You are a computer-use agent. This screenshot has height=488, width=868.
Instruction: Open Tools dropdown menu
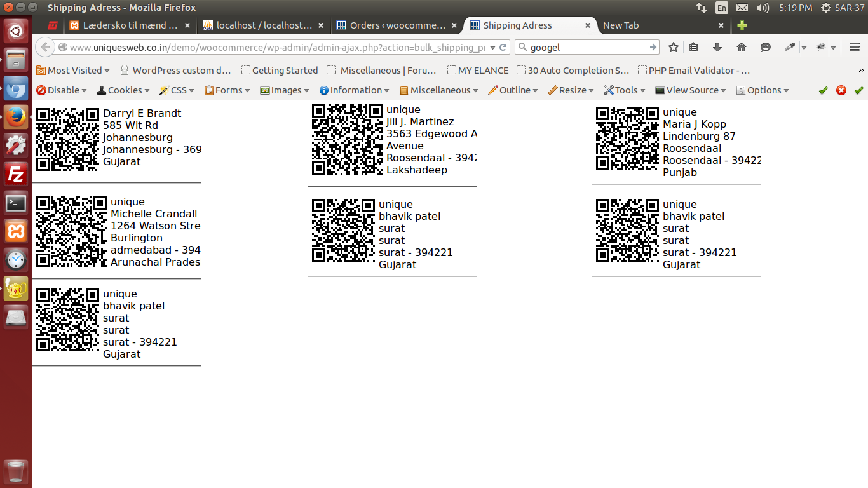click(x=625, y=90)
